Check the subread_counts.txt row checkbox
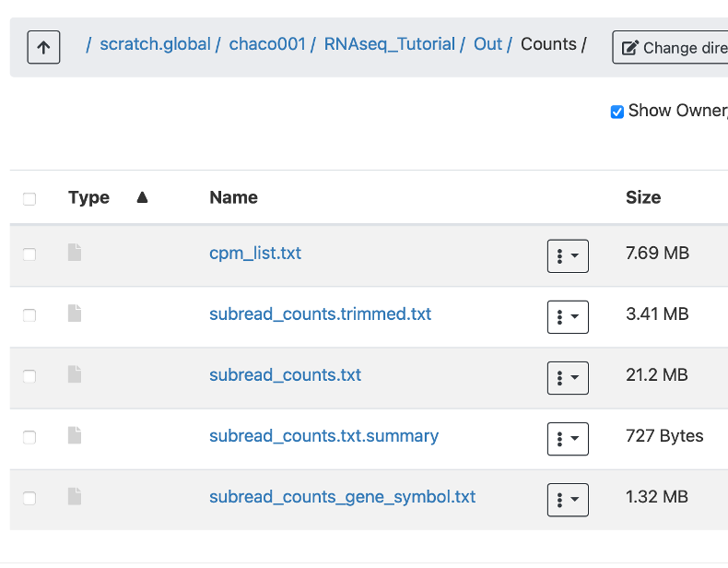The image size is (728, 568). point(29,376)
